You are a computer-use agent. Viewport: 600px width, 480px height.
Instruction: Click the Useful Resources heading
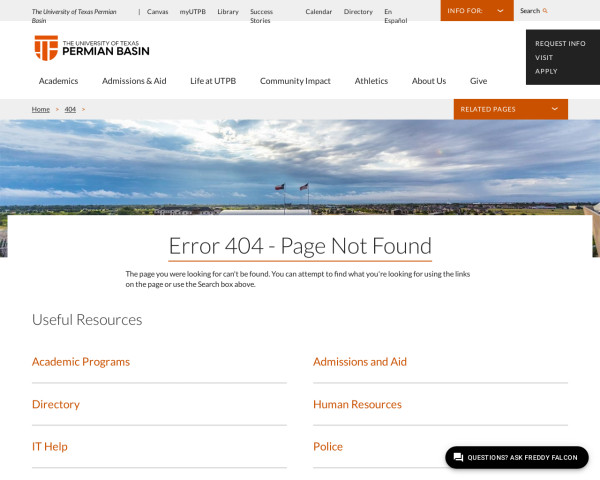coord(87,320)
